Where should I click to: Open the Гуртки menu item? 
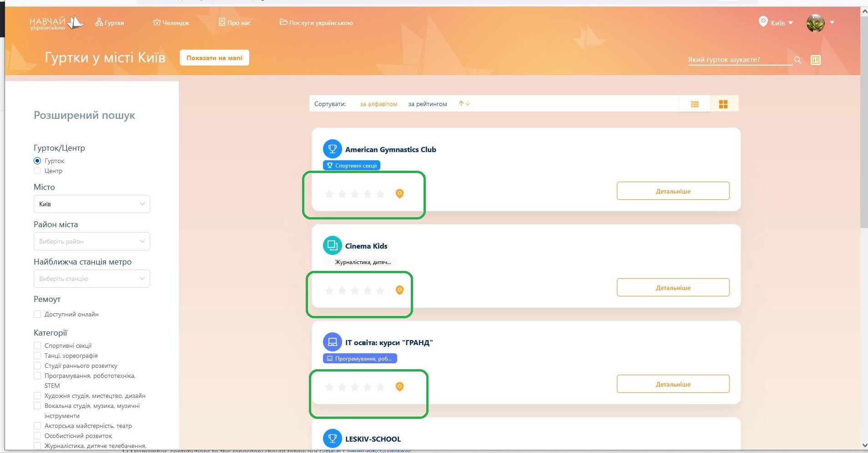click(110, 22)
